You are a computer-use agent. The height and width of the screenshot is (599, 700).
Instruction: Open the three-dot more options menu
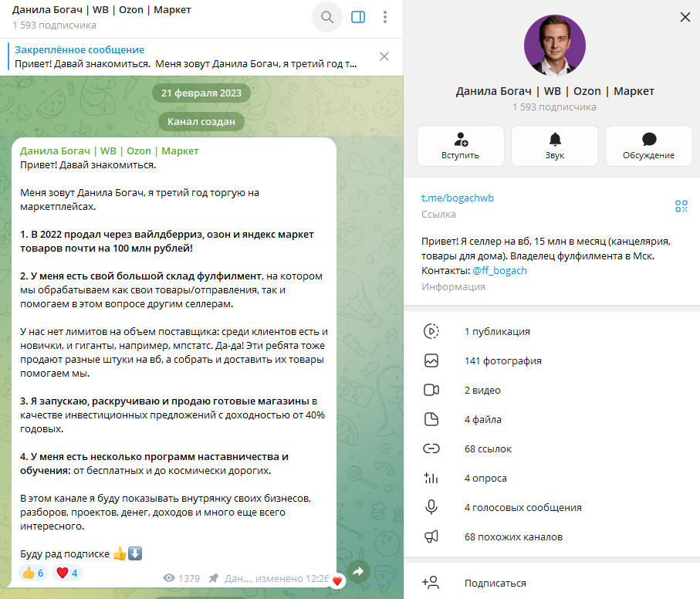tap(385, 18)
